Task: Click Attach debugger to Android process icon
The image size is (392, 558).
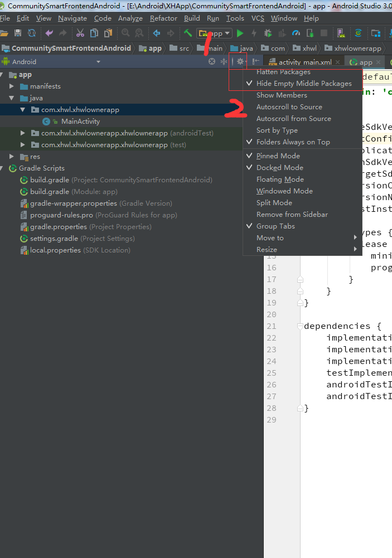Action: (310, 33)
